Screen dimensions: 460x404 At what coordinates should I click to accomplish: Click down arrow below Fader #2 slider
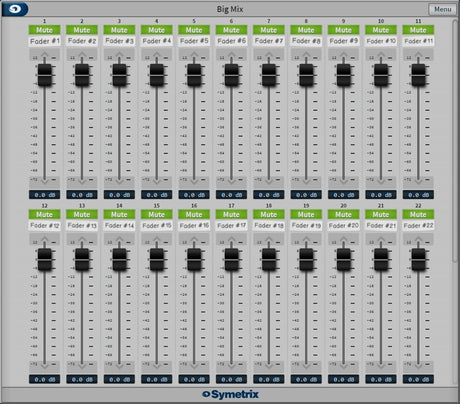[82, 181]
